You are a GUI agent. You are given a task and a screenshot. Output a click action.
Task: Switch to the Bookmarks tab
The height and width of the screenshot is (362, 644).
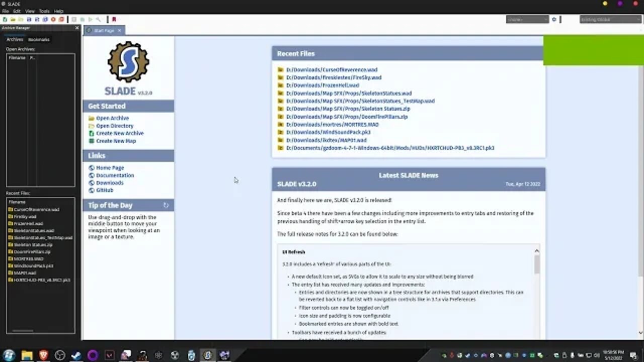39,40
